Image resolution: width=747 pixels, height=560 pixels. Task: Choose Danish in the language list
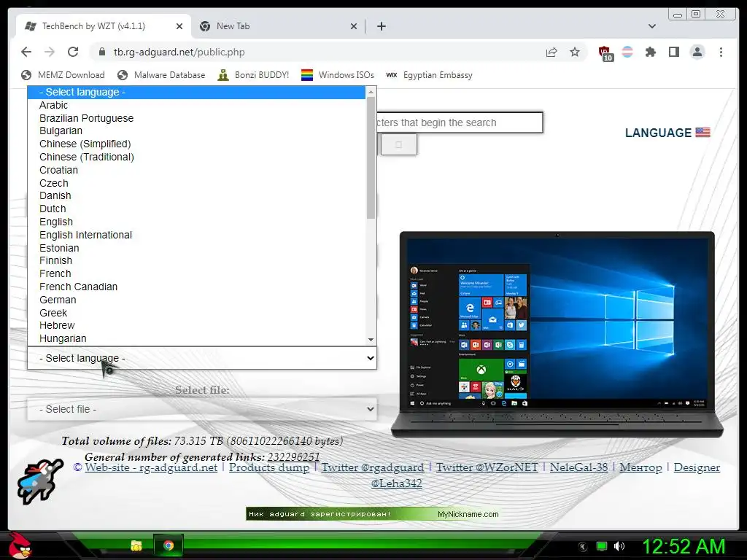(x=197, y=195)
